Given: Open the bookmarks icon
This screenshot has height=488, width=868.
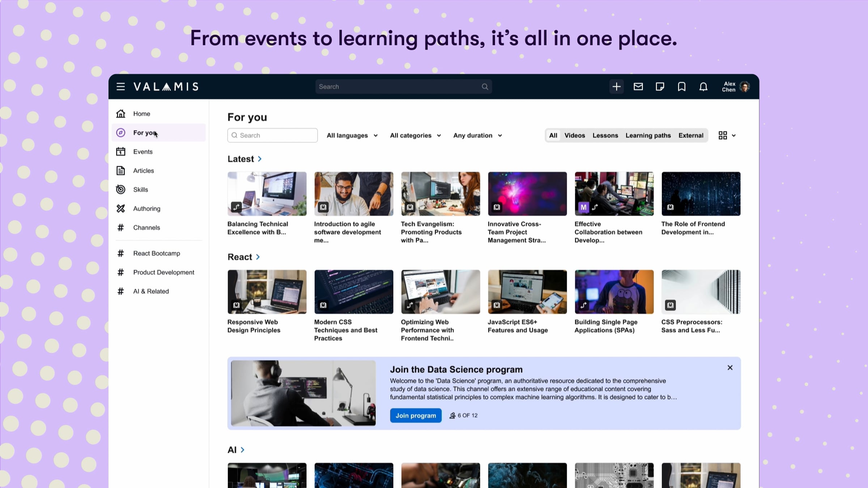Looking at the screenshot, I should [x=681, y=87].
